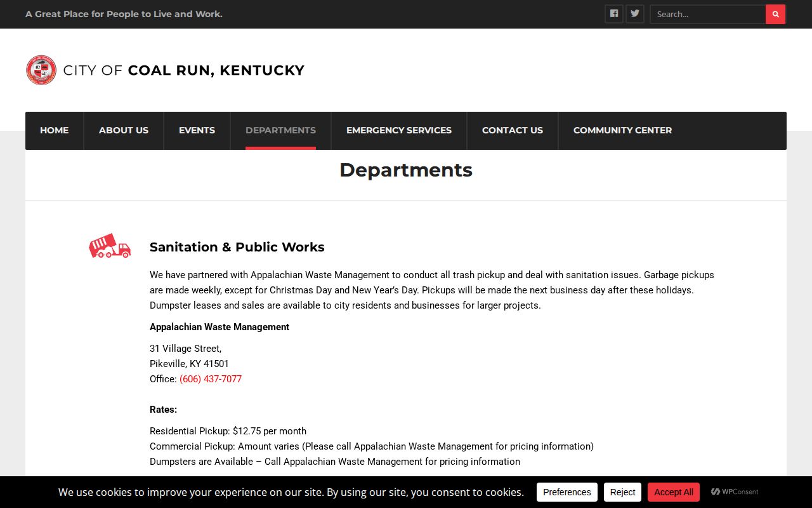Open the Community Center menu item
The image size is (812, 508).
(x=622, y=130)
